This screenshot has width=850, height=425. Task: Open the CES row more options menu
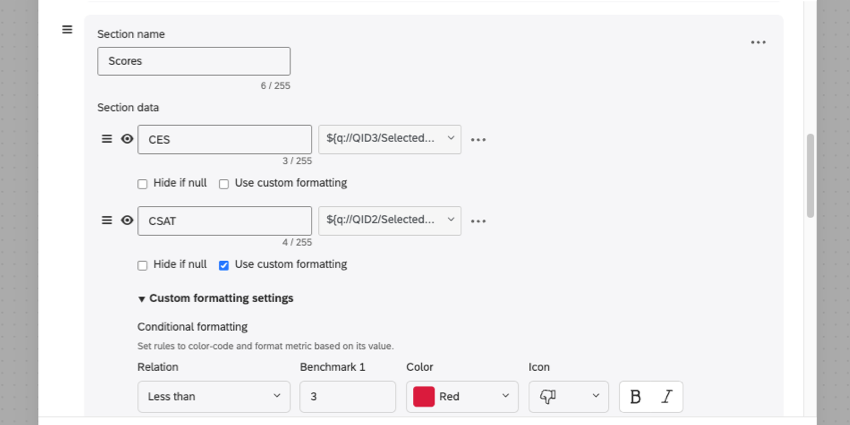(x=478, y=140)
